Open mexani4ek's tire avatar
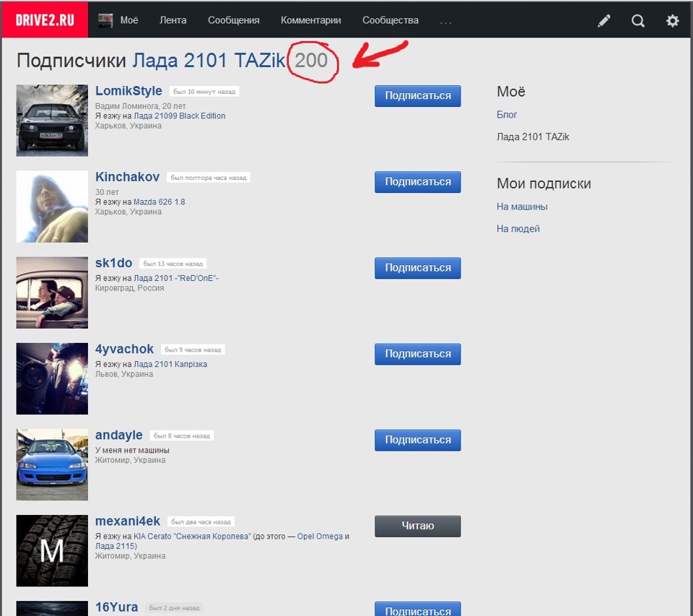 (52, 550)
